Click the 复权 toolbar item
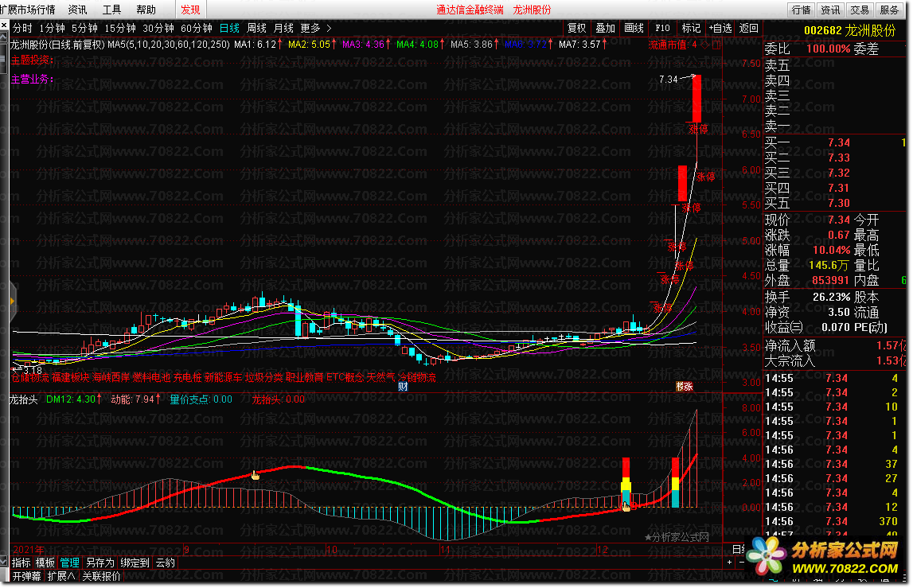The width and height of the screenshot is (913, 588). coord(576,28)
